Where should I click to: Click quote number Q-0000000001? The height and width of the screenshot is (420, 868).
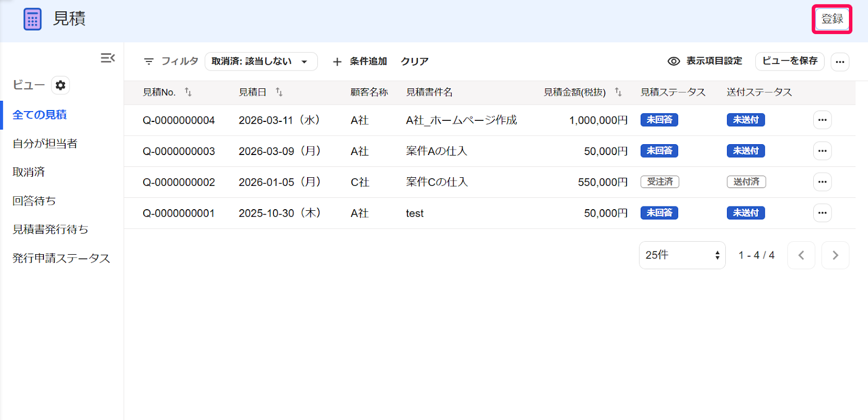[178, 214]
